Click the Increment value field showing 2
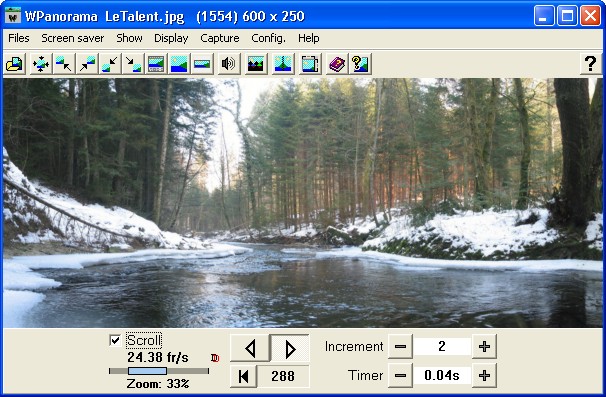 (442, 346)
